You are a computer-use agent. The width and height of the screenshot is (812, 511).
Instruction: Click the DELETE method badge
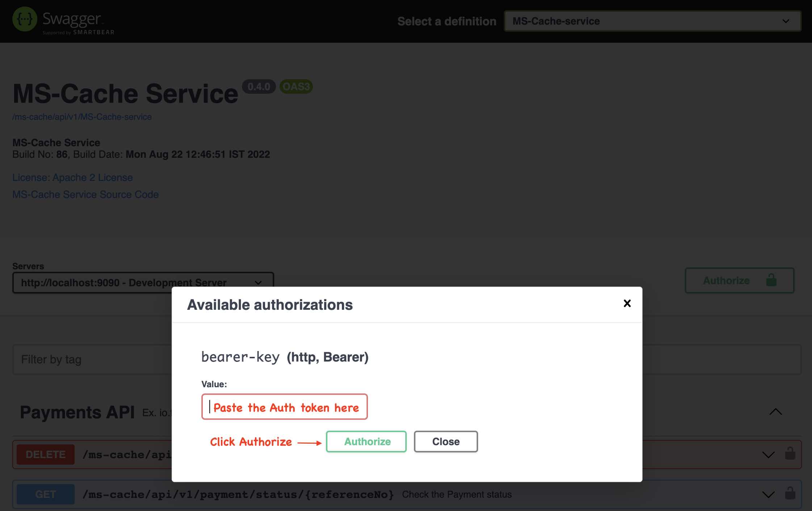pos(46,455)
